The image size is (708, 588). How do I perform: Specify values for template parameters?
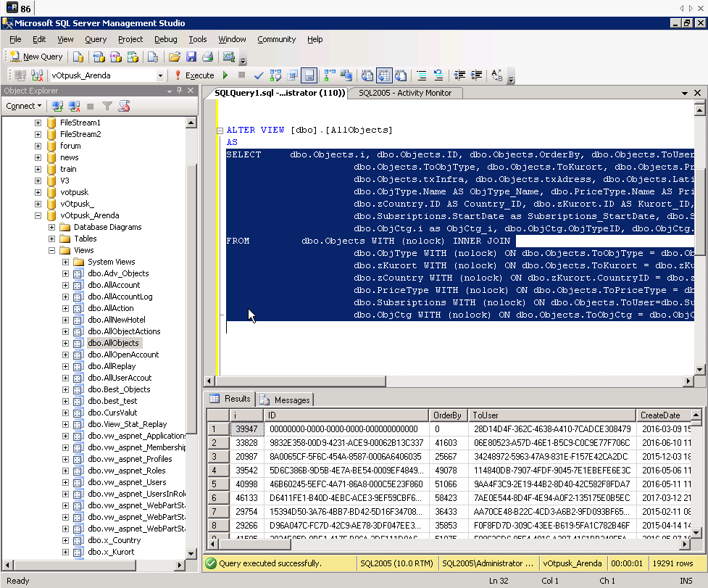click(x=496, y=75)
